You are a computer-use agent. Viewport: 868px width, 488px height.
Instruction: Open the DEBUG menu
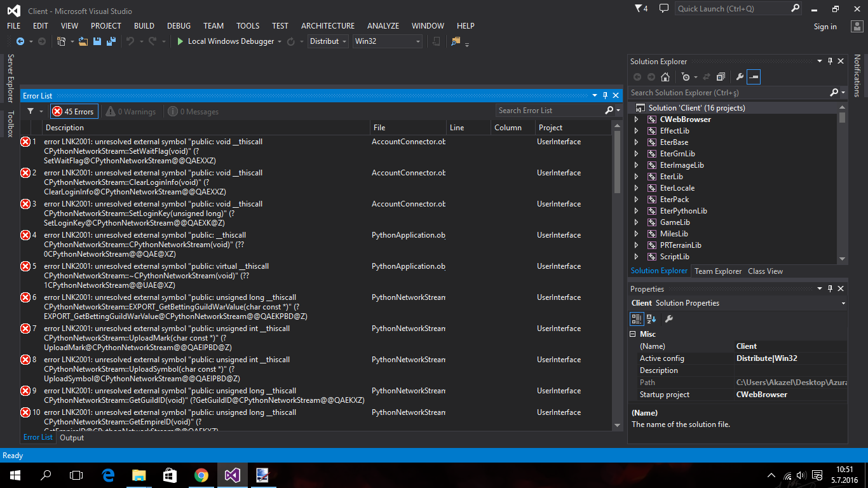pyautogui.click(x=179, y=26)
